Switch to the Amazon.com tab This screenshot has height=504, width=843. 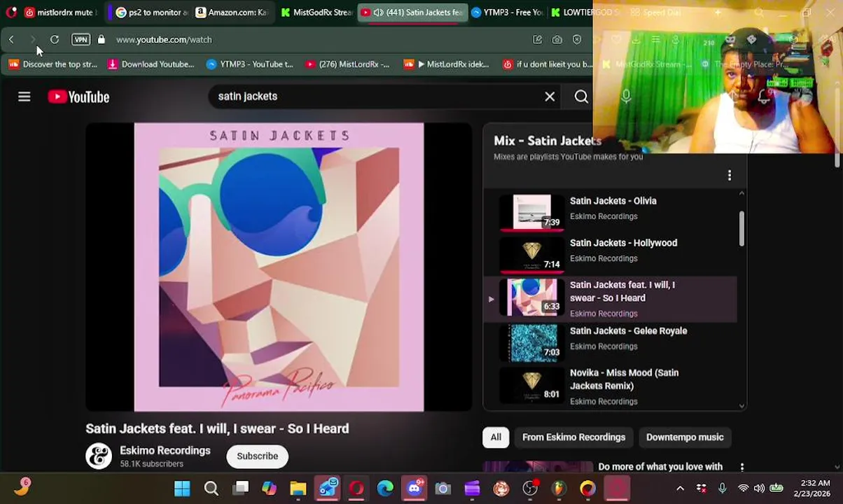click(x=232, y=13)
